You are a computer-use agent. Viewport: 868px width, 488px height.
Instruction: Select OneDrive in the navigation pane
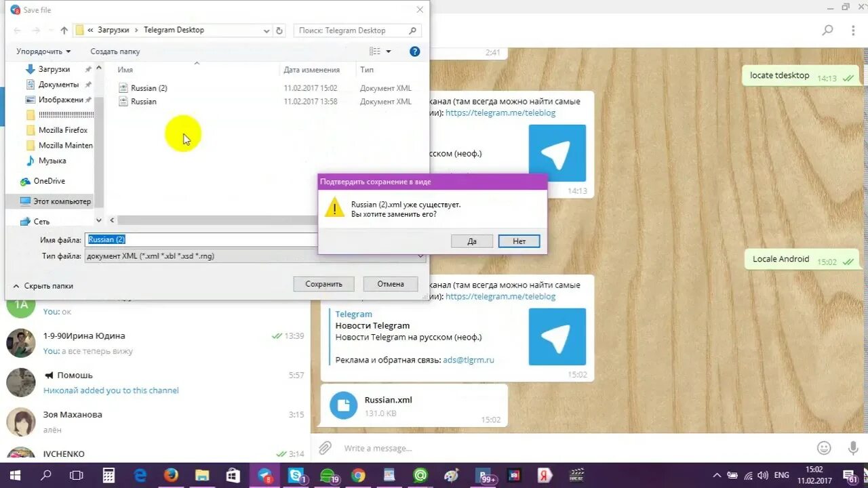[x=50, y=181]
